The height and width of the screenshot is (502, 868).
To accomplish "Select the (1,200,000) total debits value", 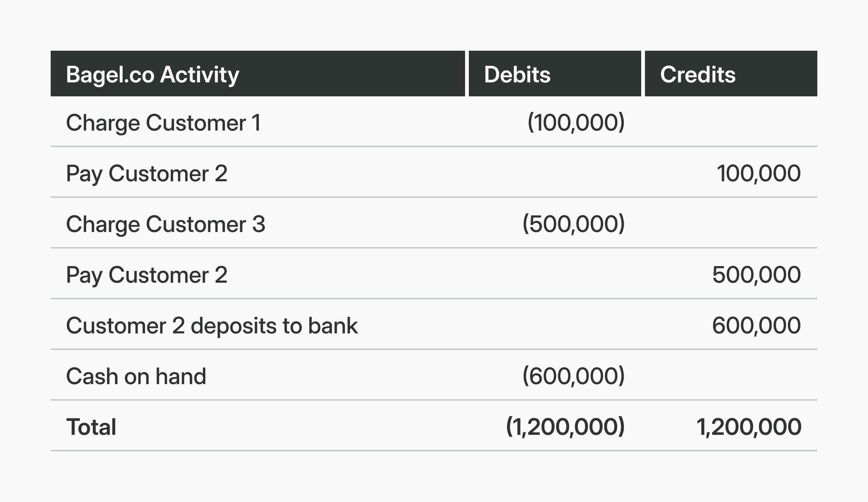I will (565, 427).
